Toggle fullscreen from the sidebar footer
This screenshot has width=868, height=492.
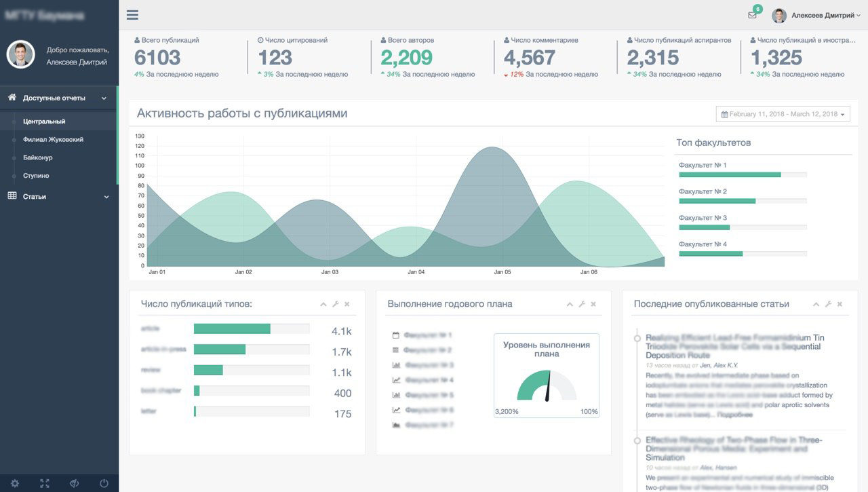45,484
